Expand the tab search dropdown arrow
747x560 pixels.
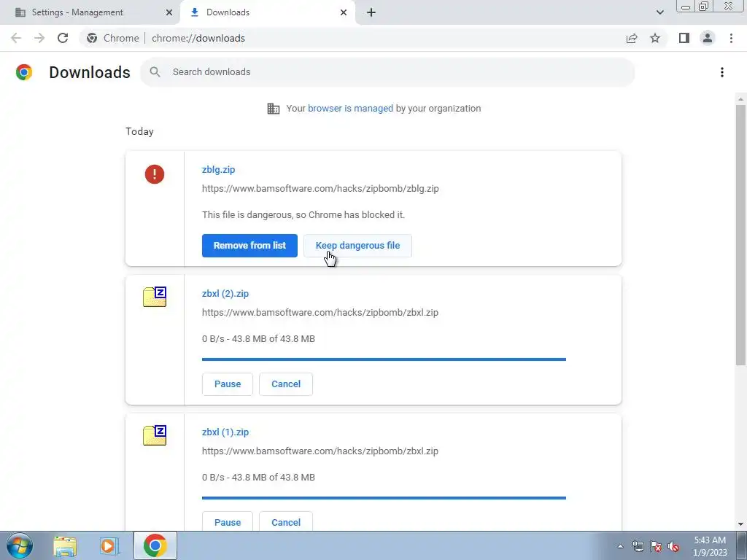pos(659,12)
